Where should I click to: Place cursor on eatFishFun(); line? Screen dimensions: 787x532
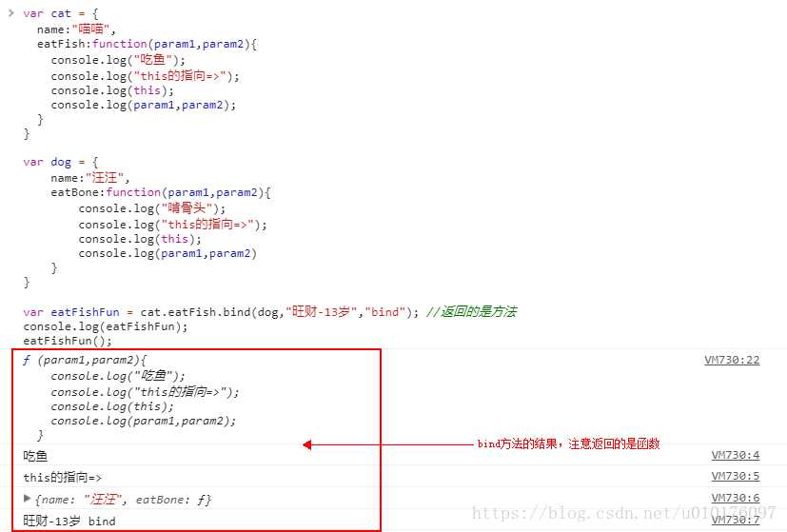tap(68, 341)
